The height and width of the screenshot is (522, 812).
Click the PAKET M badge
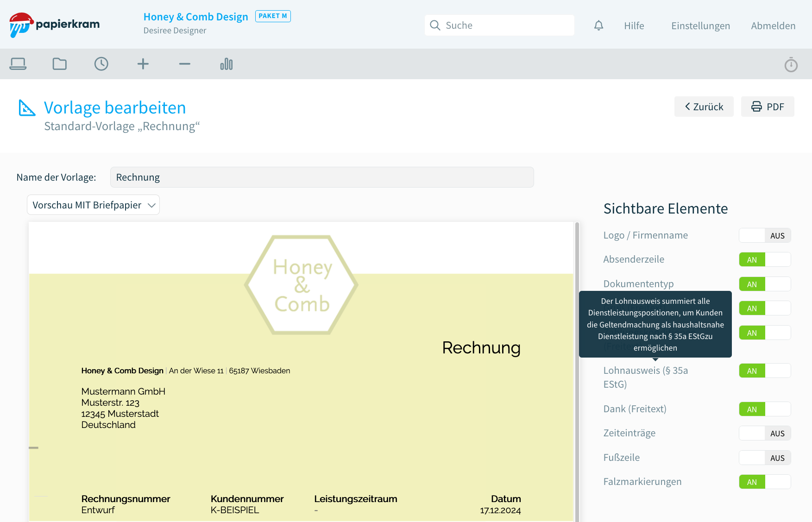(273, 16)
